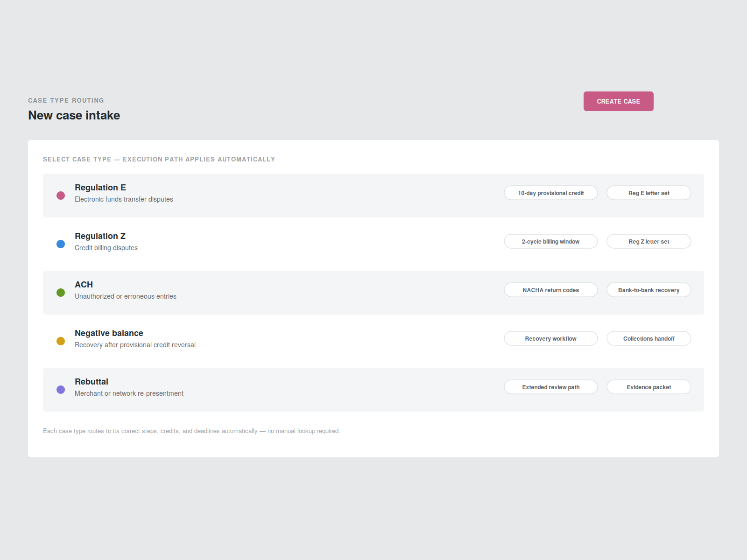The width and height of the screenshot is (747, 560).
Task: Create a new case
Action: click(618, 101)
